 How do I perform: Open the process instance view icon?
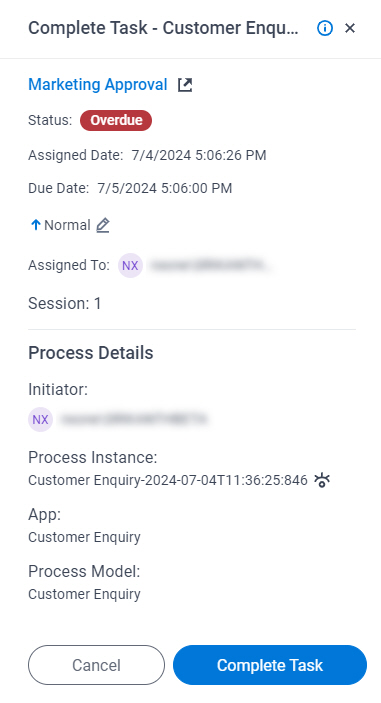[322, 480]
